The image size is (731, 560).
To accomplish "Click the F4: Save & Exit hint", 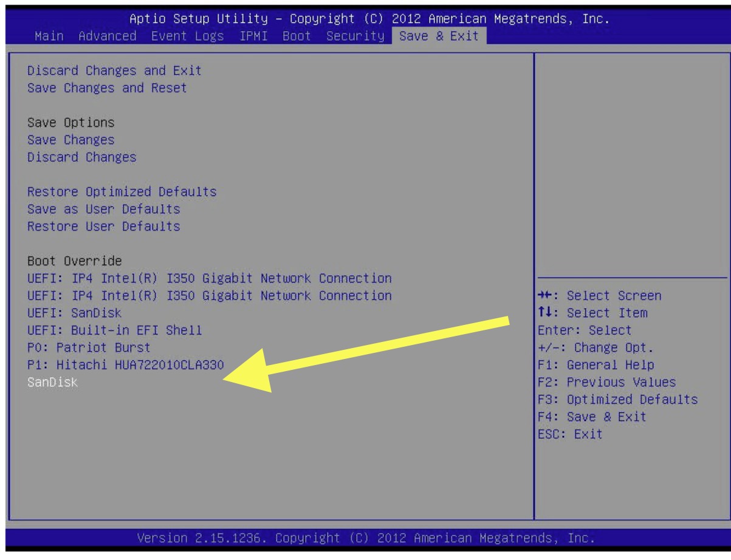I will 592,417.
